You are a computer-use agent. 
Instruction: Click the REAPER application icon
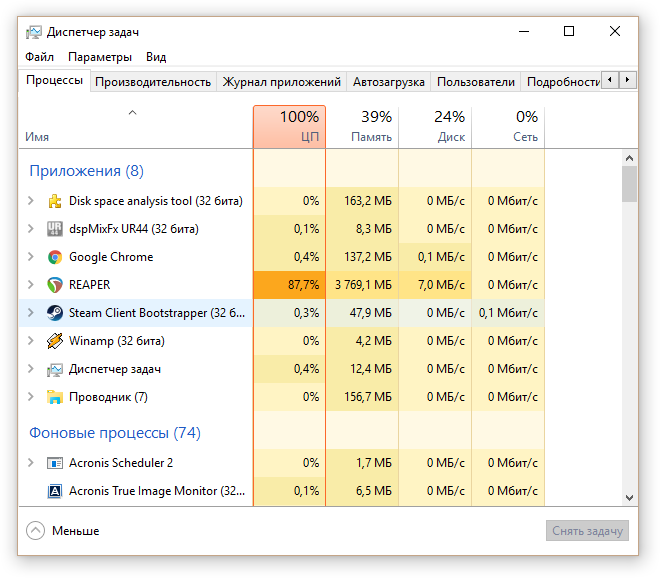coord(55,285)
